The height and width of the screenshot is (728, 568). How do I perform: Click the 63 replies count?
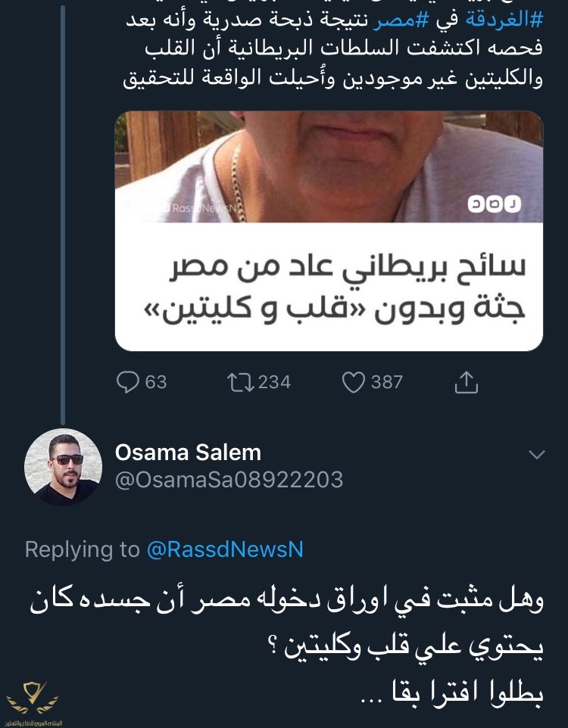[x=155, y=382]
